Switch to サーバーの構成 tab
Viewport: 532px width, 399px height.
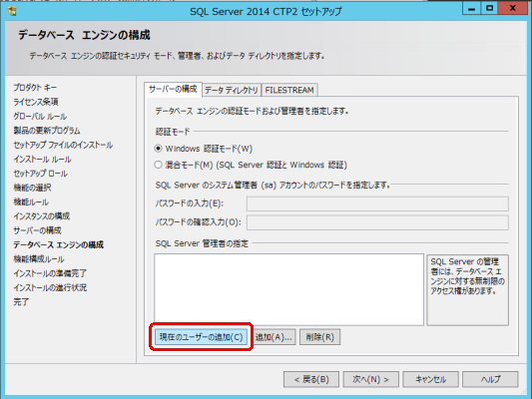[x=173, y=90]
